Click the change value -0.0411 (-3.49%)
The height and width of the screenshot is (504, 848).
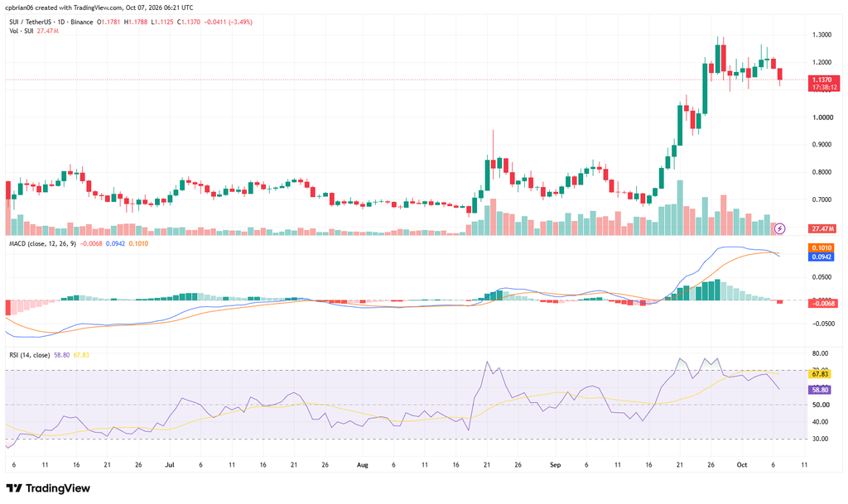click(x=229, y=22)
